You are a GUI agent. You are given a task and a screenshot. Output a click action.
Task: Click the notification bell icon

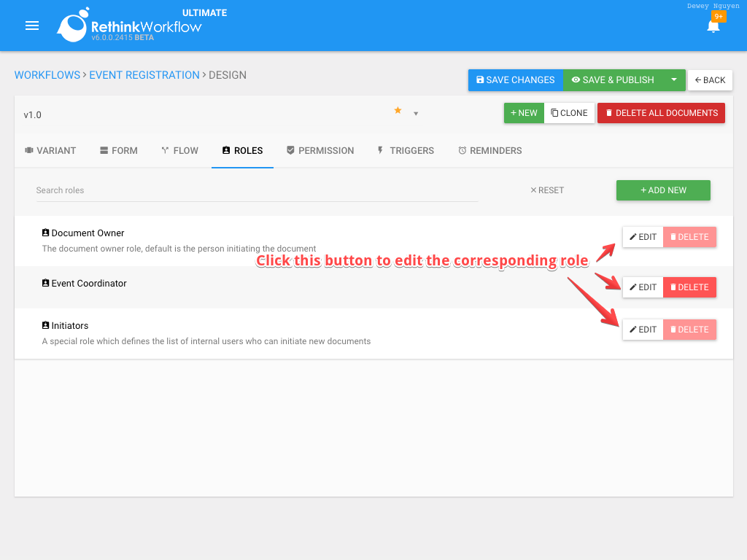[x=713, y=28]
